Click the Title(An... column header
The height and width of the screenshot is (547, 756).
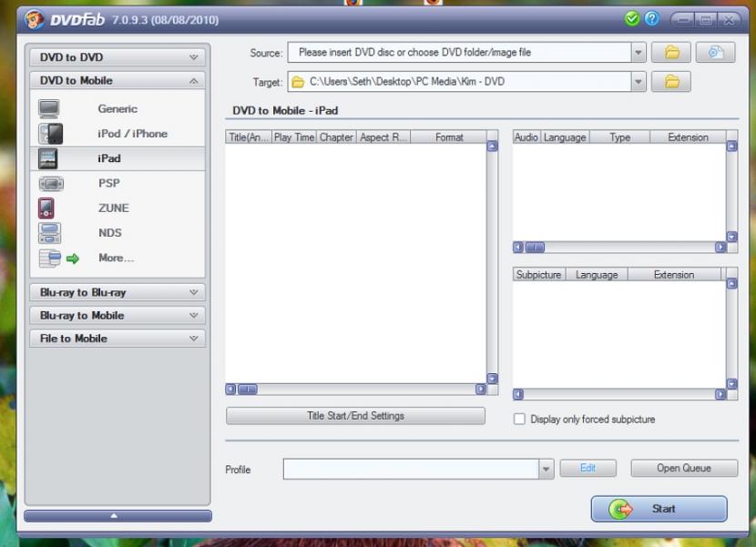coord(249,137)
